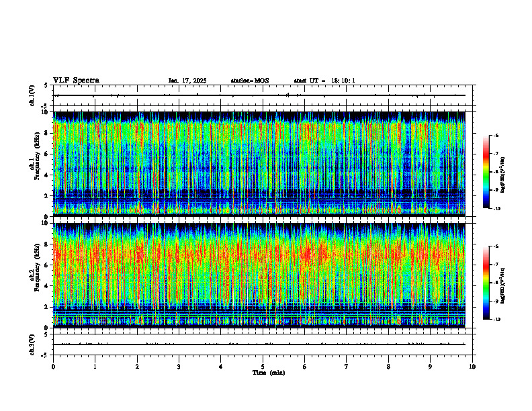Click the ch.1 frequency tick "6"

pos(47,154)
